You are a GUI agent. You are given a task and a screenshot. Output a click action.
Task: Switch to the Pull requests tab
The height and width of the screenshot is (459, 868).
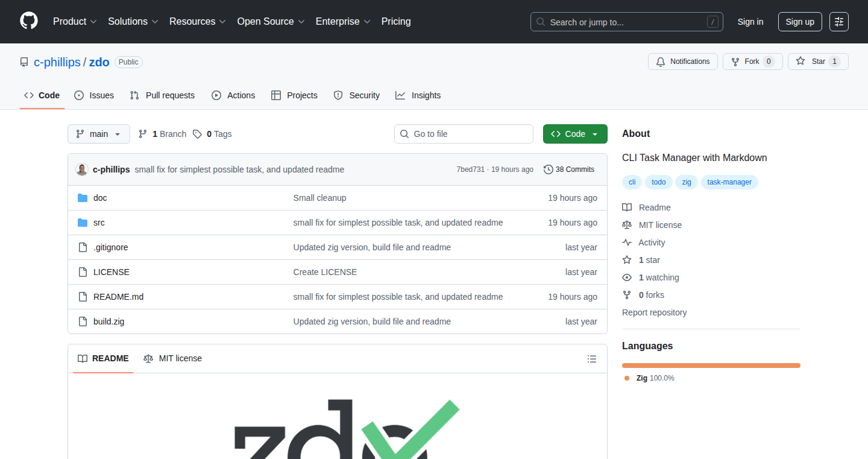[163, 95]
